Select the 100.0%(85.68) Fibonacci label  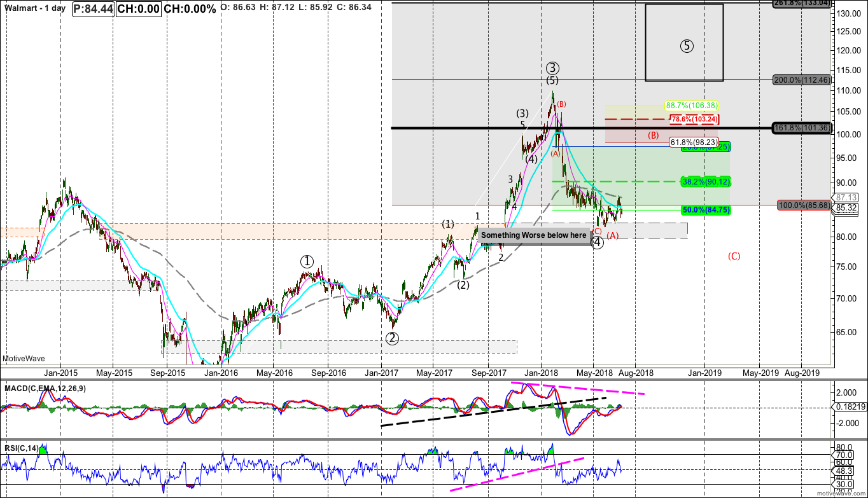(x=805, y=205)
